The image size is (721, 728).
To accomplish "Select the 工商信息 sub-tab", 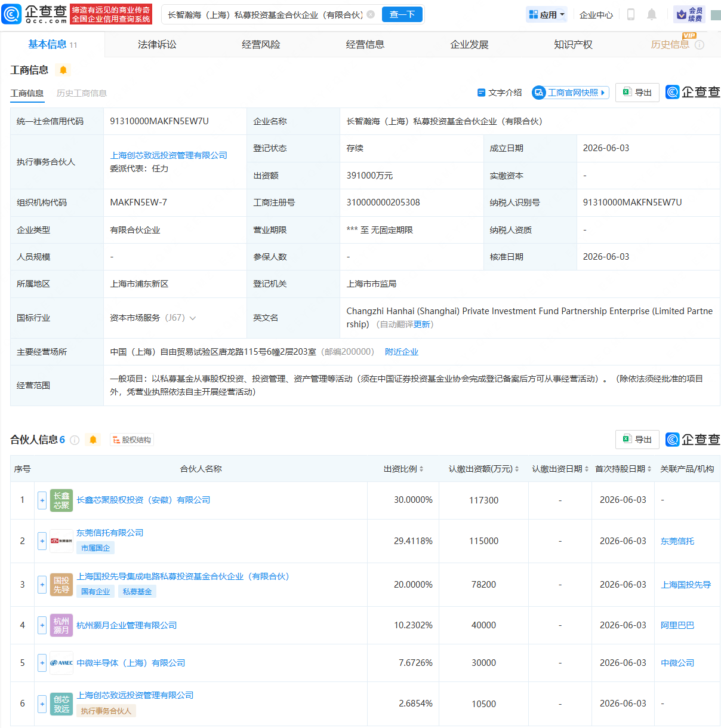I will [x=27, y=93].
